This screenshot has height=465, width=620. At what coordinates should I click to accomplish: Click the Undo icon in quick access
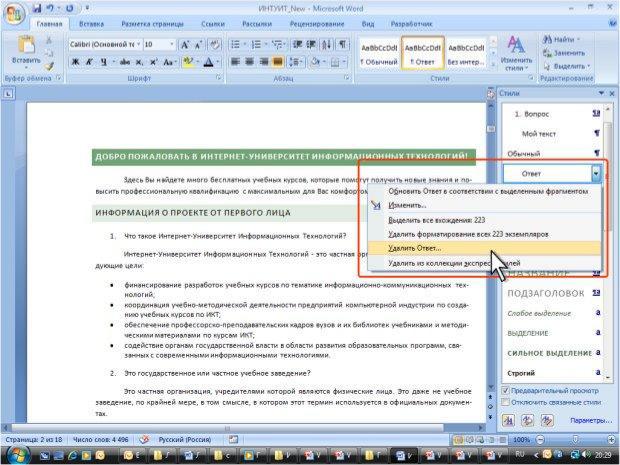pos(50,8)
